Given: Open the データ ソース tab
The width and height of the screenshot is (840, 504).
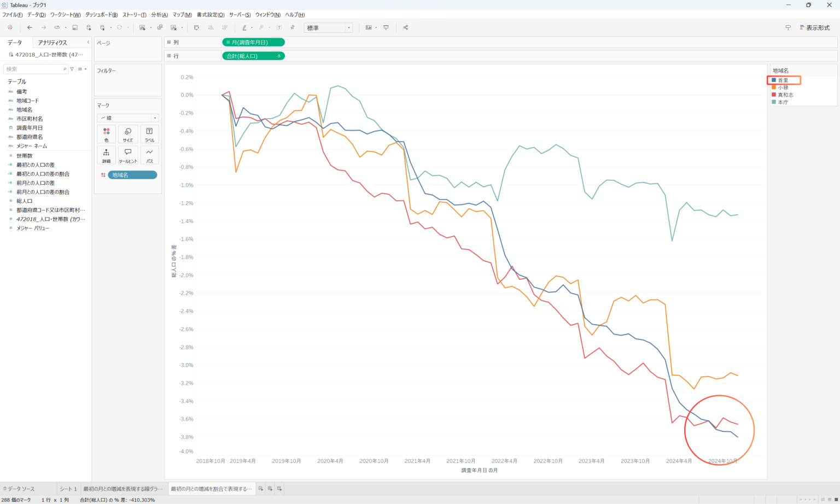Looking at the screenshot, I should point(20,489).
